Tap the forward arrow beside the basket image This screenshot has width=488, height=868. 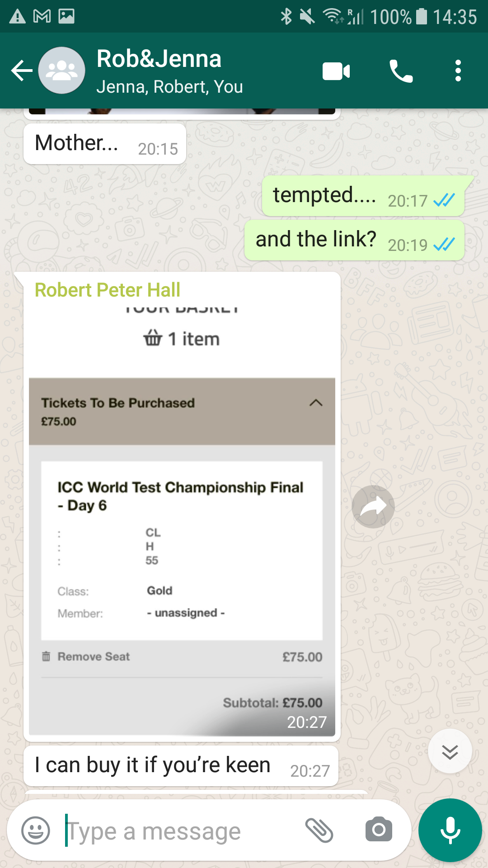click(x=373, y=506)
